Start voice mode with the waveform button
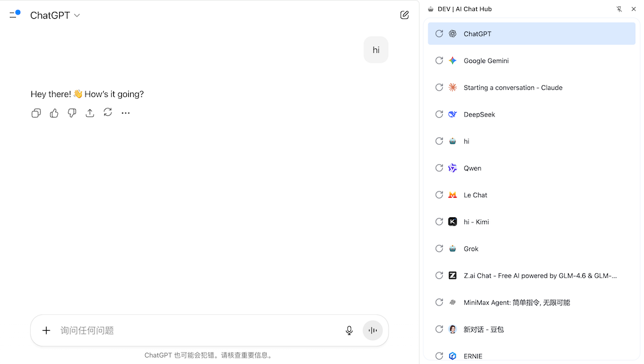 pos(372,330)
